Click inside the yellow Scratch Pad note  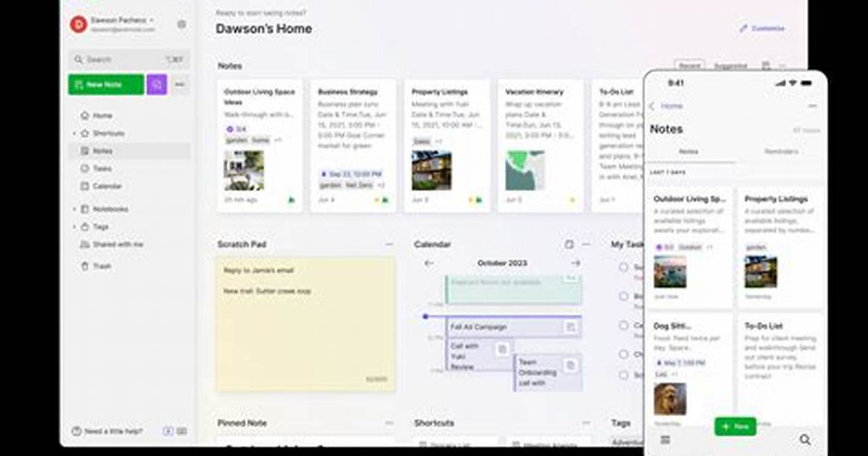tap(306, 325)
